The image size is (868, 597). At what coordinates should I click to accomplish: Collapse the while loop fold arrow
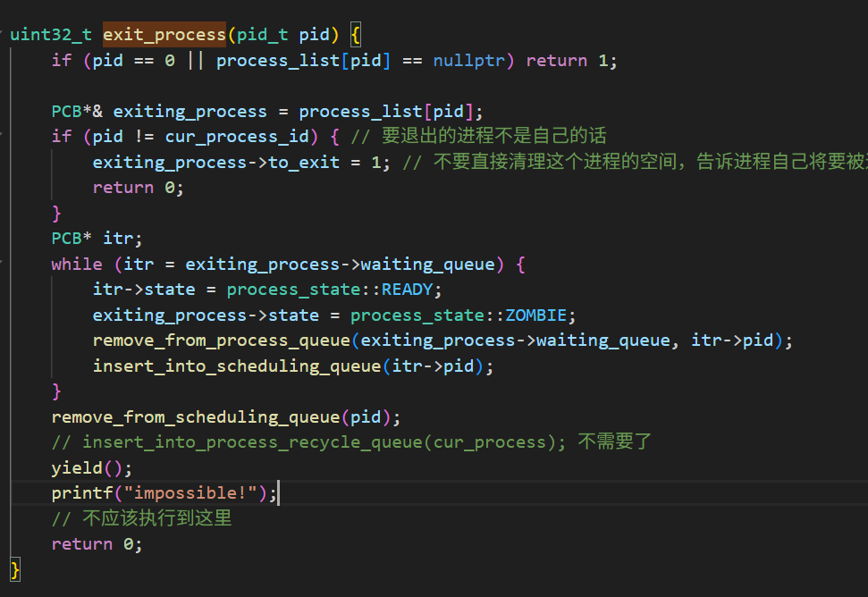2,265
